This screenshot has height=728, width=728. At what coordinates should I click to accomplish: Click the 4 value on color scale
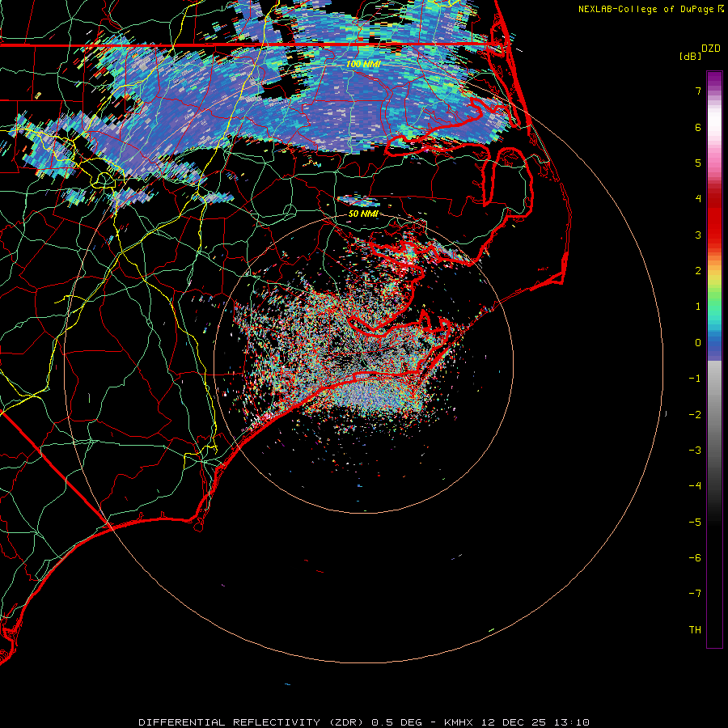698,199
